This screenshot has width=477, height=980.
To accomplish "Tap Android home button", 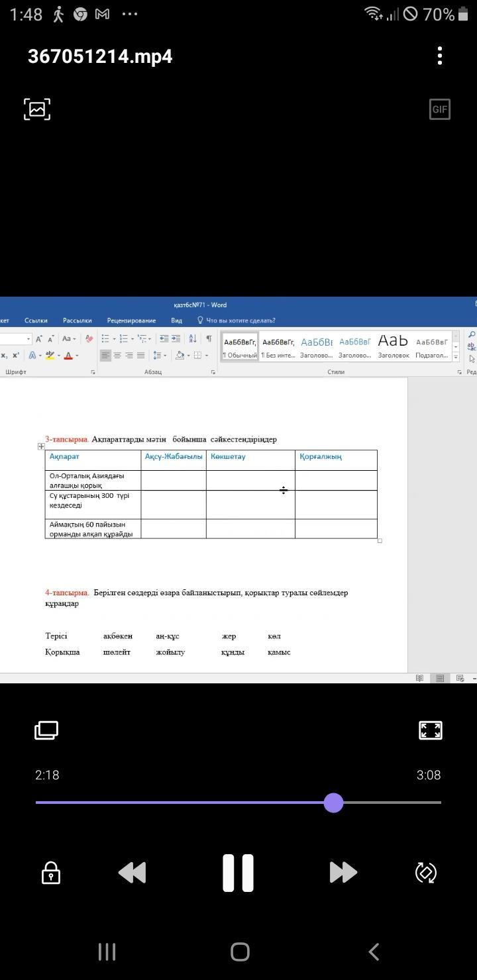I will 240,952.
